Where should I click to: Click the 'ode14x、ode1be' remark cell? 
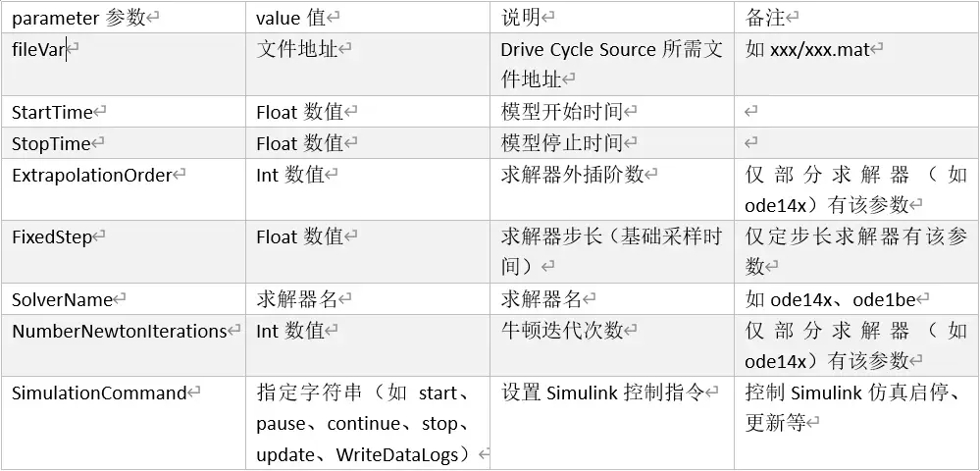(856, 299)
